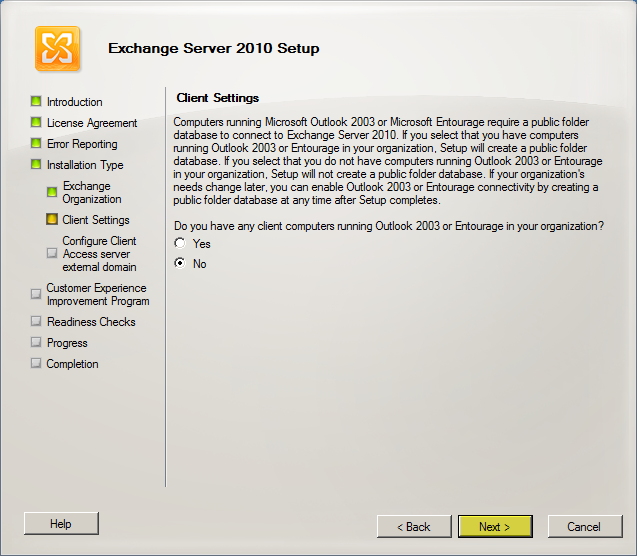This screenshot has width=637, height=556.
Task: Click the Readiness Checks step label
Action: pyautogui.click(x=91, y=322)
